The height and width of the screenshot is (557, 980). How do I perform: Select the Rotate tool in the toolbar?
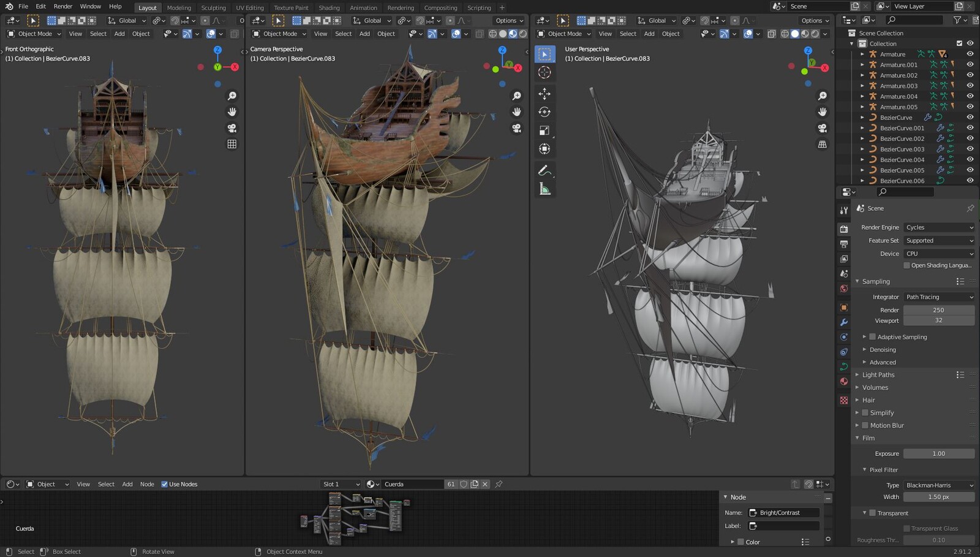click(545, 112)
